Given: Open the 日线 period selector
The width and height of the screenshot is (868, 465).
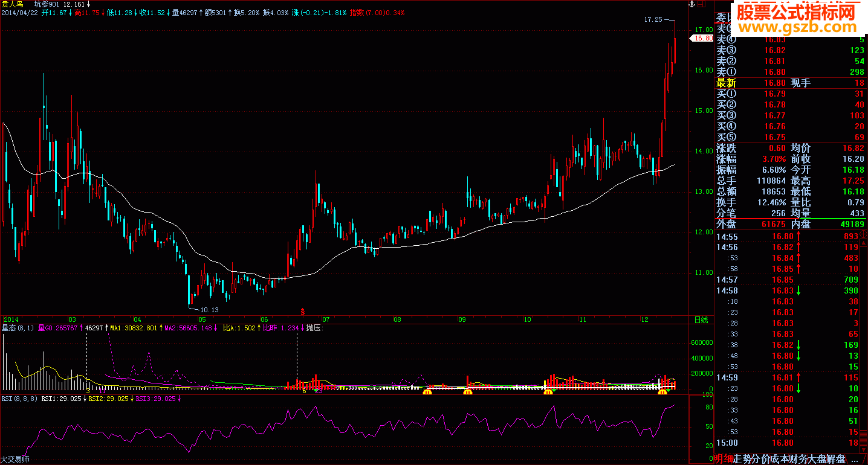Looking at the screenshot, I should (701, 319).
